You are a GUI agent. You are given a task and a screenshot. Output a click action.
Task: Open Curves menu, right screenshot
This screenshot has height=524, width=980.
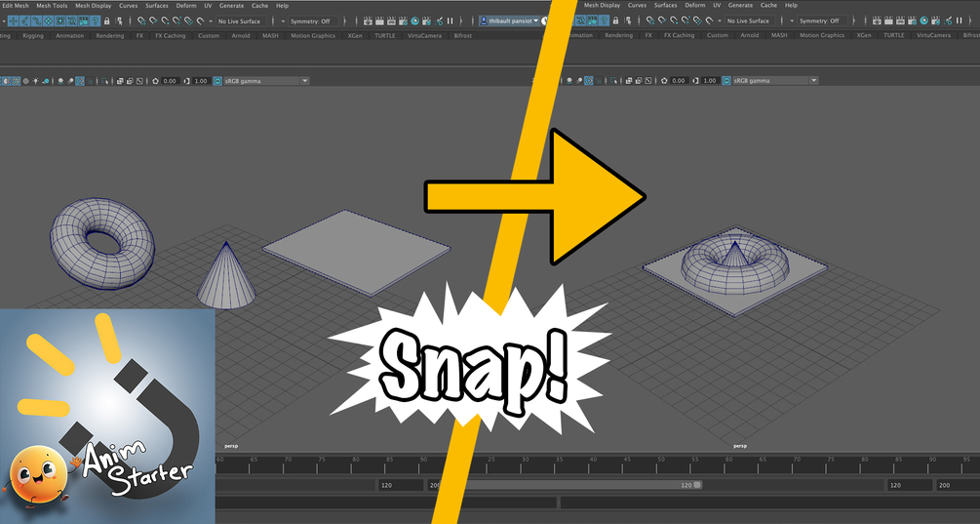[x=637, y=5]
